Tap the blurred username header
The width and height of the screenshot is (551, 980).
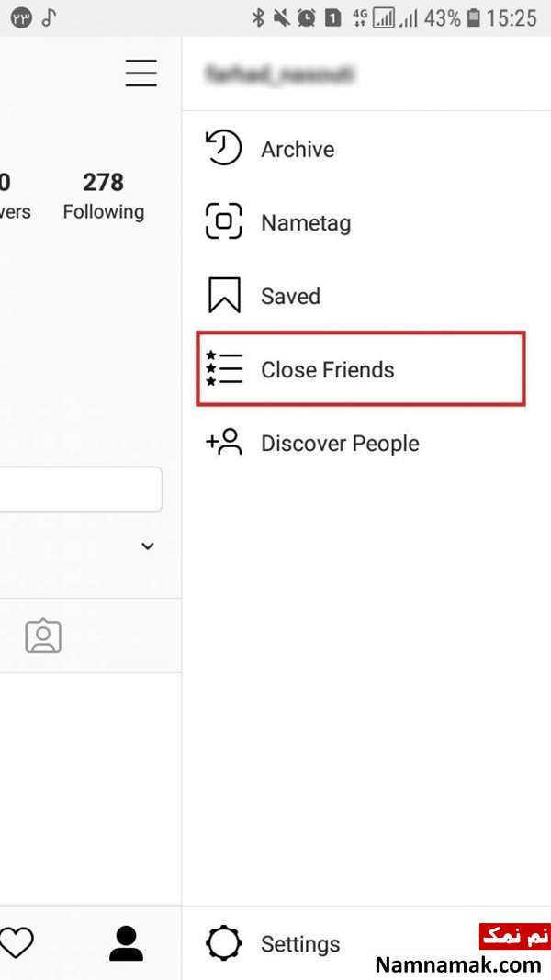click(x=279, y=75)
